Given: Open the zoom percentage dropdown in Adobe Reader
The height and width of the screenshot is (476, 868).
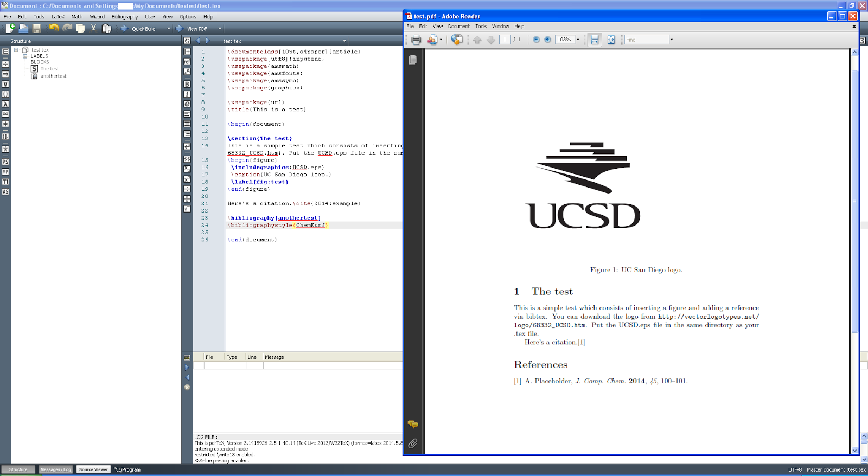Looking at the screenshot, I should point(578,40).
